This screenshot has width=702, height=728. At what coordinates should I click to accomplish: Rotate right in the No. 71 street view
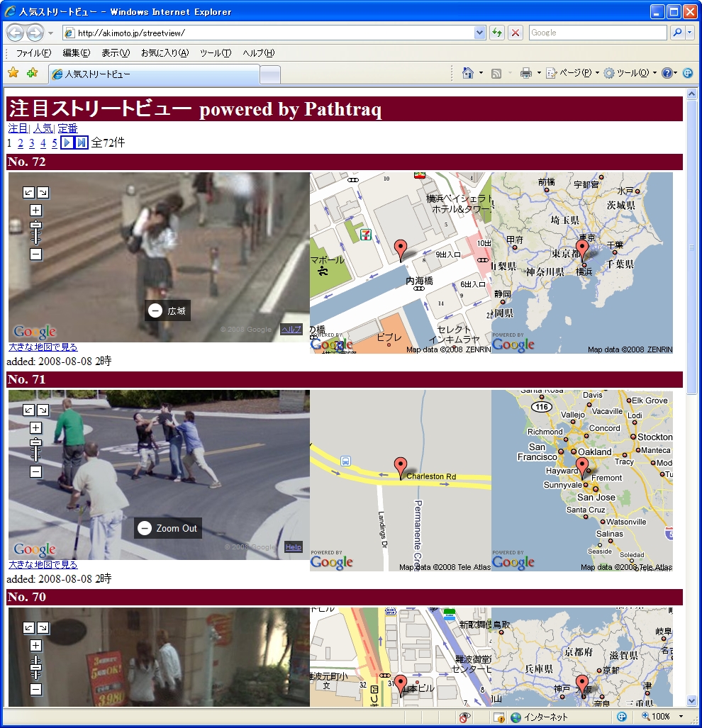pyautogui.click(x=43, y=410)
